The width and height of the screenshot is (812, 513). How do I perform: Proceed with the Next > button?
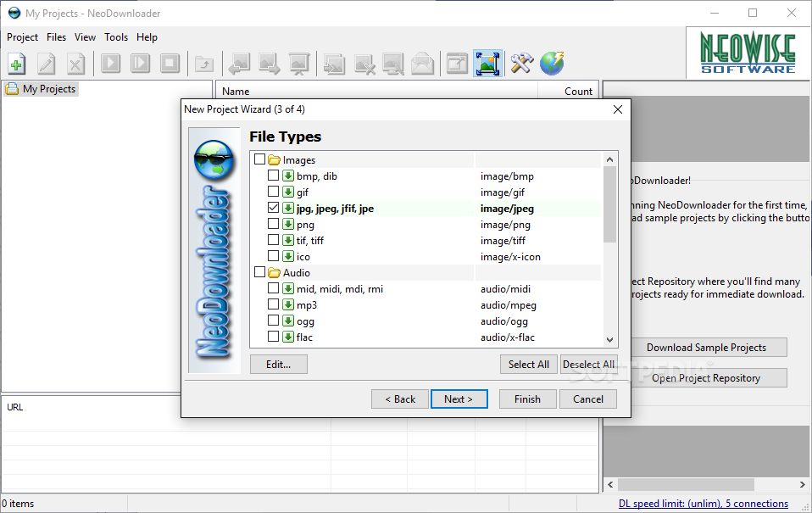459,399
